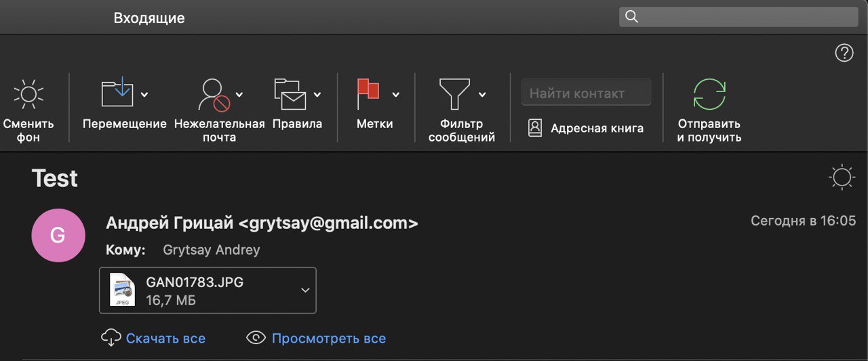This screenshot has height=361, width=868.
Task: Click the 16,7 МБ file size
Action: tap(171, 300)
